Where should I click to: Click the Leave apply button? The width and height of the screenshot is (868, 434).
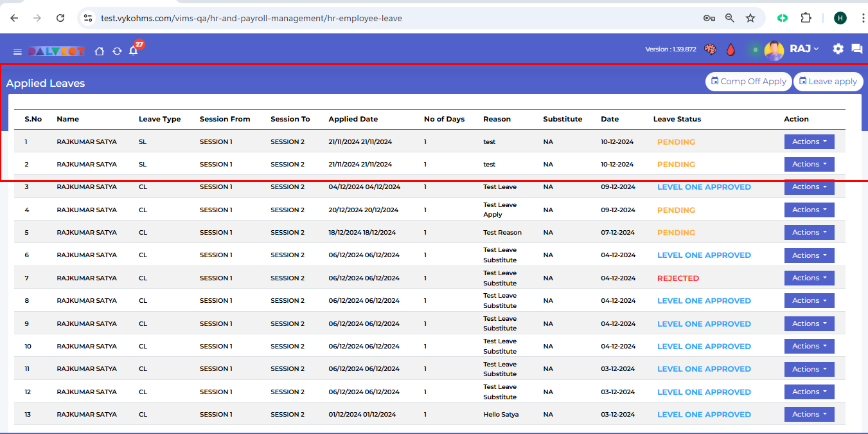tap(828, 82)
